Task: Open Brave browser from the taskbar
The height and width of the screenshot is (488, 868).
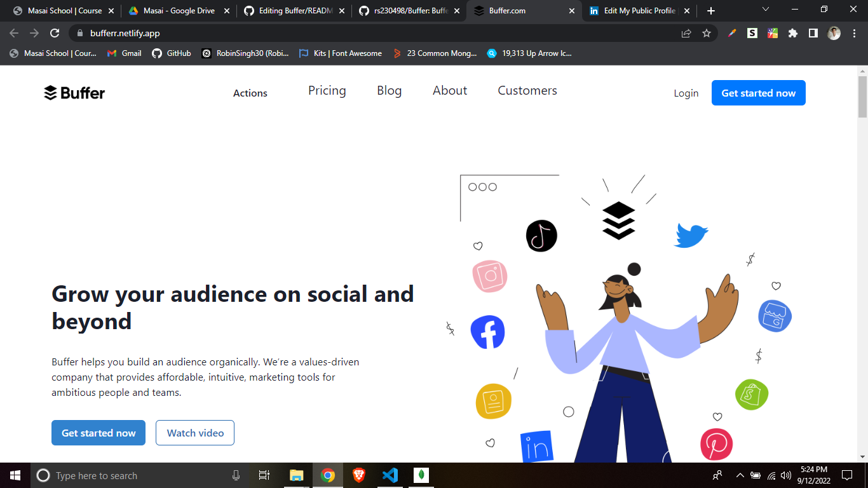Action: pos(359,475)
